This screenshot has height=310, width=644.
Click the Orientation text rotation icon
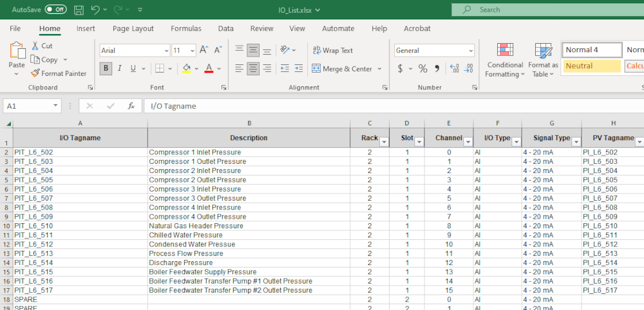coord(285,50)
